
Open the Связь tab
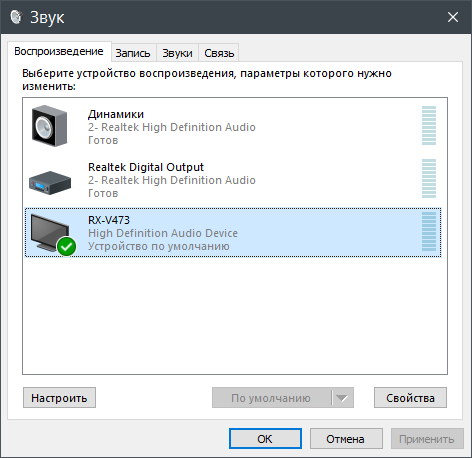pos(219,53)
